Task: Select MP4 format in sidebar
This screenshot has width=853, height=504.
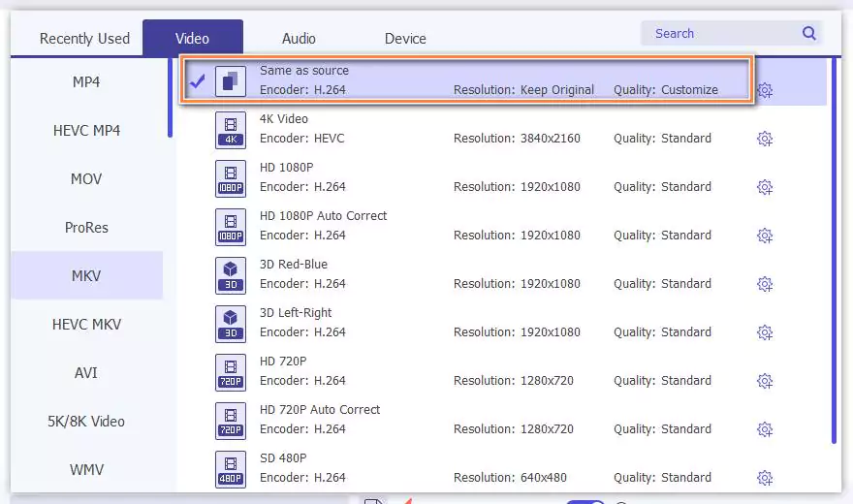Action: pyautogui.click(x=86, y=82)
